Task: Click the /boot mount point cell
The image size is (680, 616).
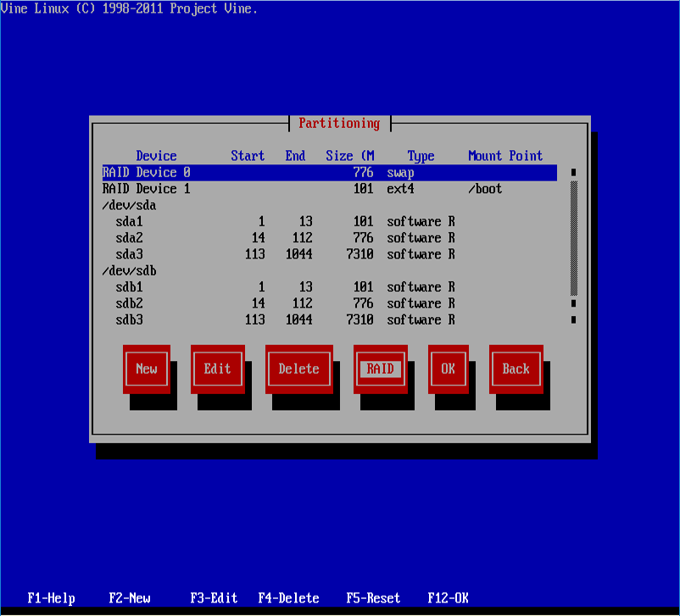Action: point(485,189)
